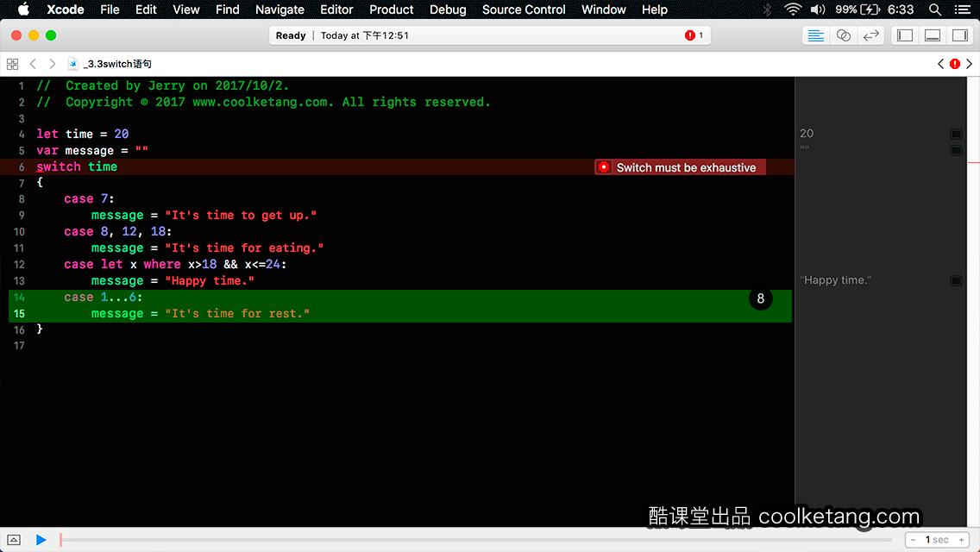Go forward in file history

pos(53,64)
